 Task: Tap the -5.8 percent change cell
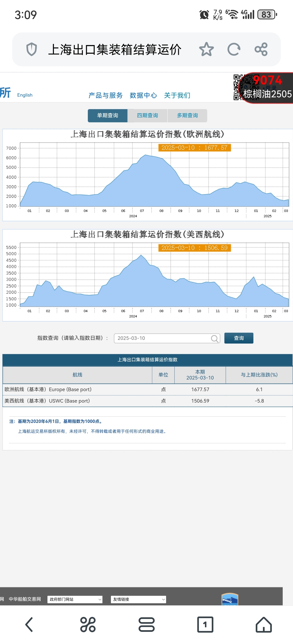point(259,401)
